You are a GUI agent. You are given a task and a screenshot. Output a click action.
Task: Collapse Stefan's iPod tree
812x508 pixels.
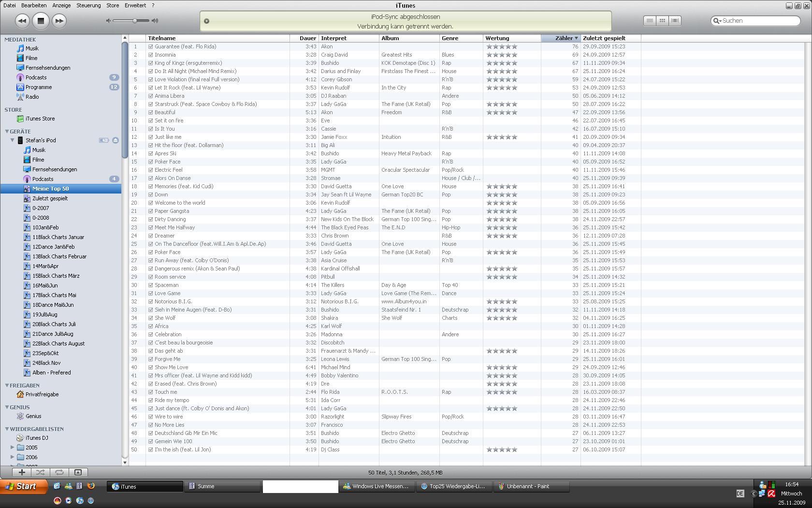(x=12, y=140)
